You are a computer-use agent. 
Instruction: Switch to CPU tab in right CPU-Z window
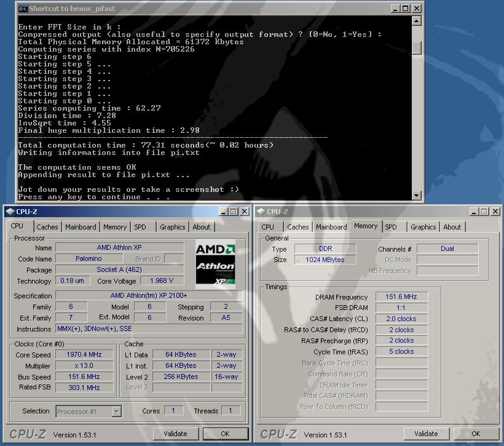[x=268, y=227]
